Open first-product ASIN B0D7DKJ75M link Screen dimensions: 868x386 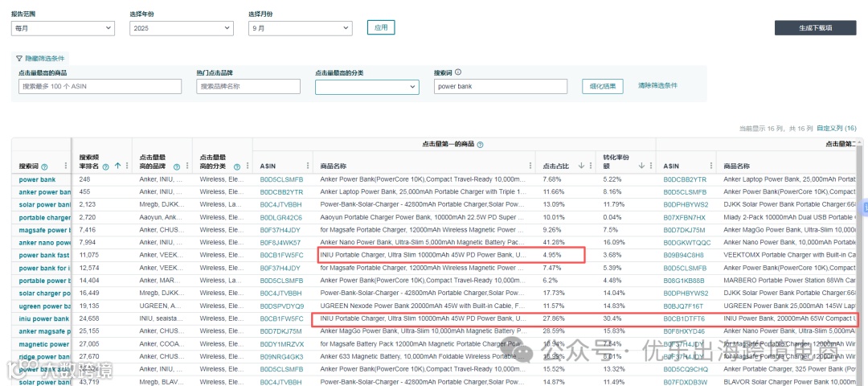tap(281, 332)
